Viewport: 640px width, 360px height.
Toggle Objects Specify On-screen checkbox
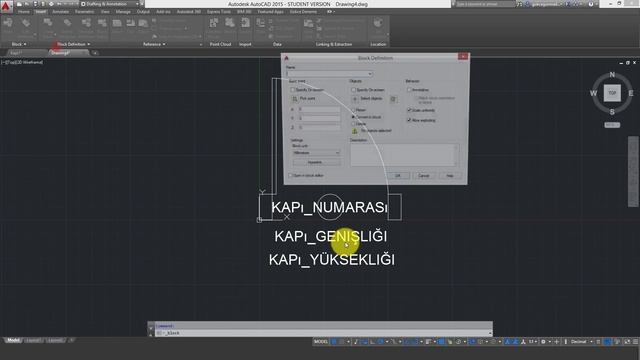(353, 90)
